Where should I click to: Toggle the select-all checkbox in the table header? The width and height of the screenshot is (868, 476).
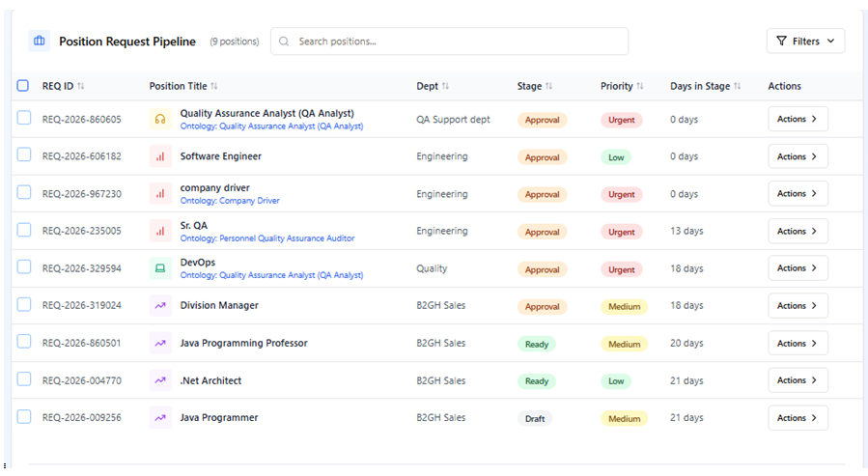[x=23, y=86]
